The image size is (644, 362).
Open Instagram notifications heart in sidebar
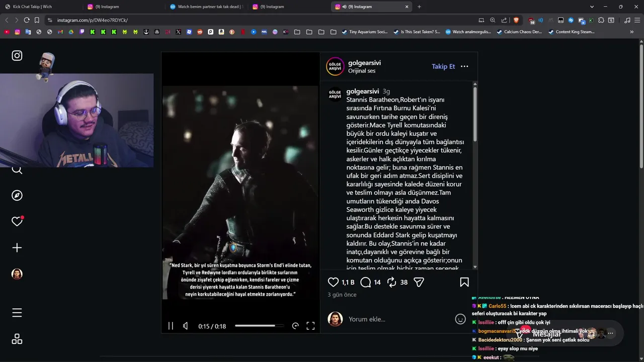[17, 221]
